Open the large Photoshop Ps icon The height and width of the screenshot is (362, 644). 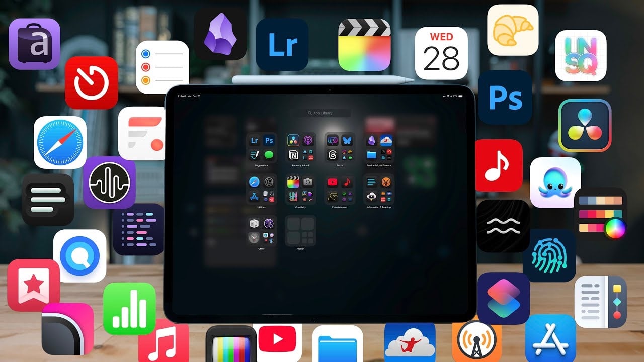pos(505,98)
